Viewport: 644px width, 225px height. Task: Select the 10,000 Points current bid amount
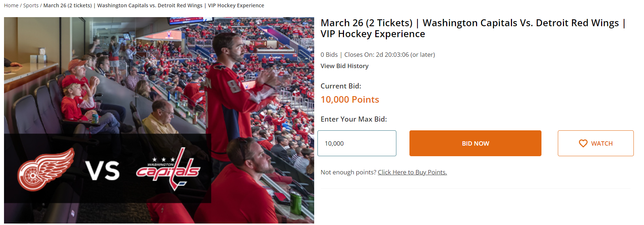pyautogui.click(x=349, y=99)
